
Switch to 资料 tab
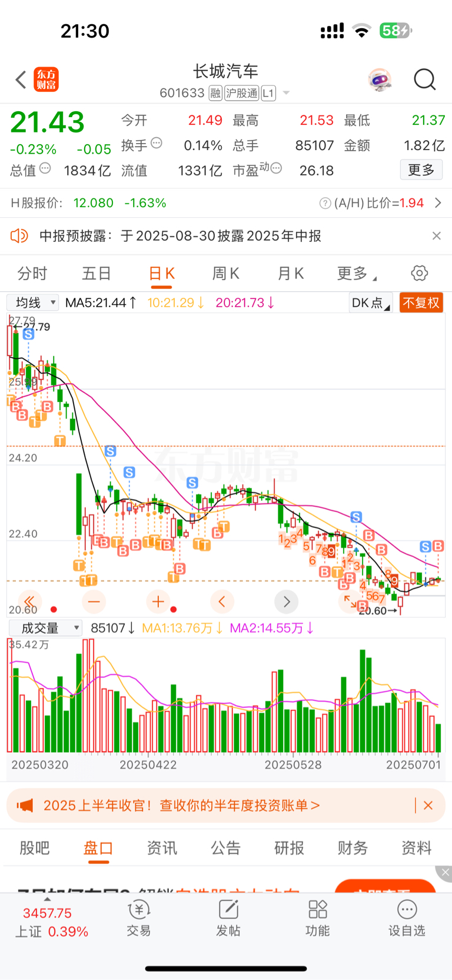click(x=417, y=848)
